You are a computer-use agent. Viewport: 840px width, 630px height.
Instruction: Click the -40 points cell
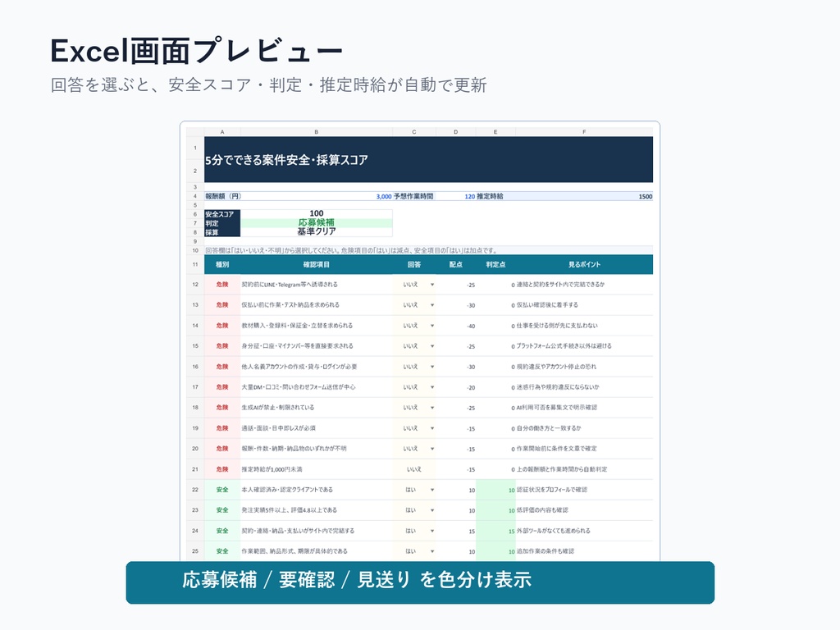456,326
